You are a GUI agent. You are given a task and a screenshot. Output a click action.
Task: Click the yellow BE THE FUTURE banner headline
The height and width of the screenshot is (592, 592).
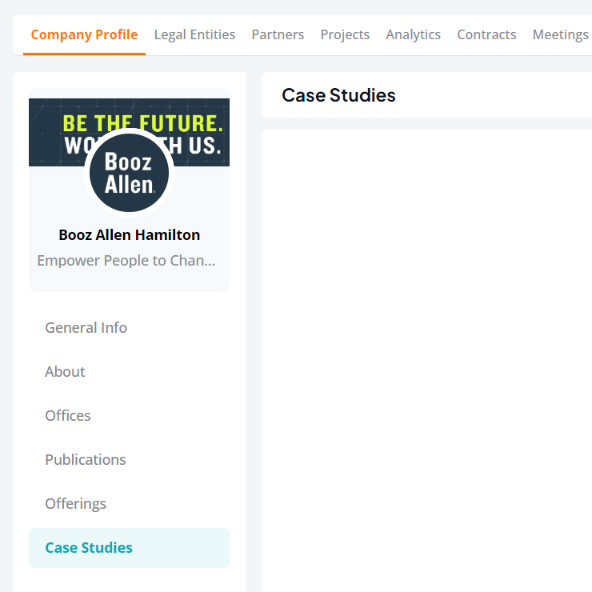(143, 123)
